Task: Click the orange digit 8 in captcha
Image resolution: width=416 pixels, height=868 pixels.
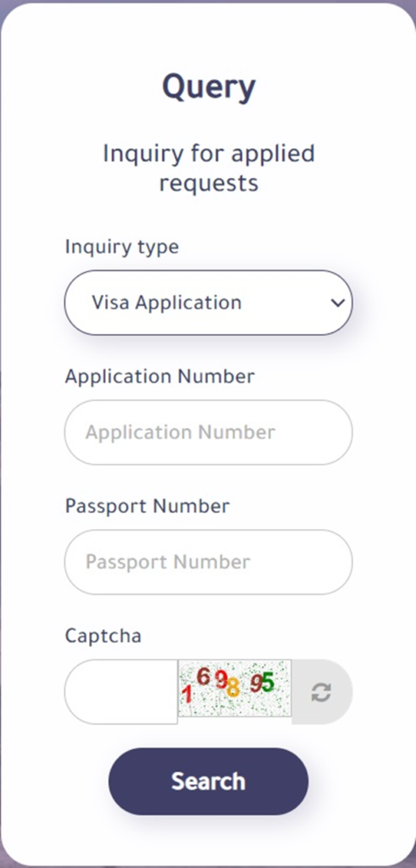Action: tap(233, 687)
